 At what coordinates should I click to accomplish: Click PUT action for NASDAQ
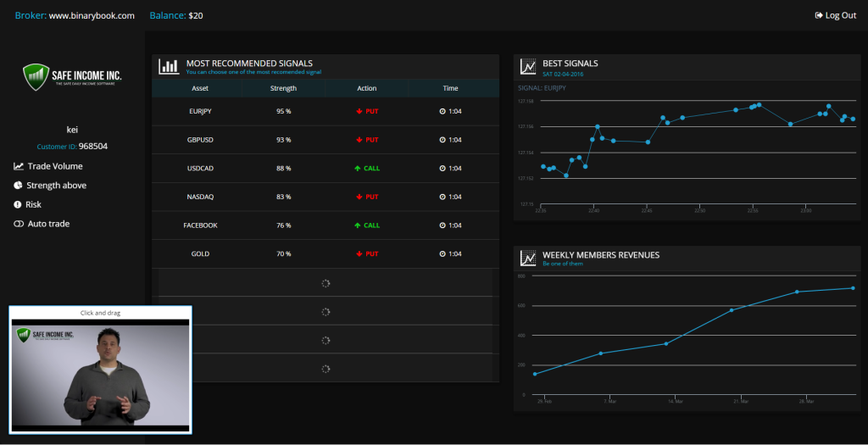pos(367,197)
